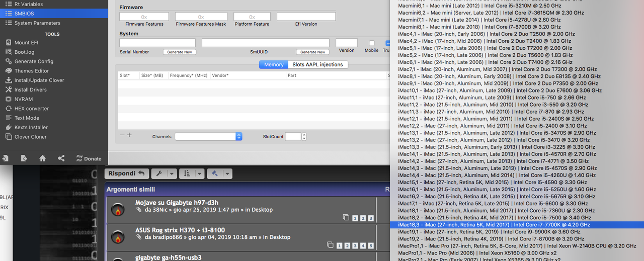
Task: Click the Firmware Features Mask field
Action: pos(201,17)
